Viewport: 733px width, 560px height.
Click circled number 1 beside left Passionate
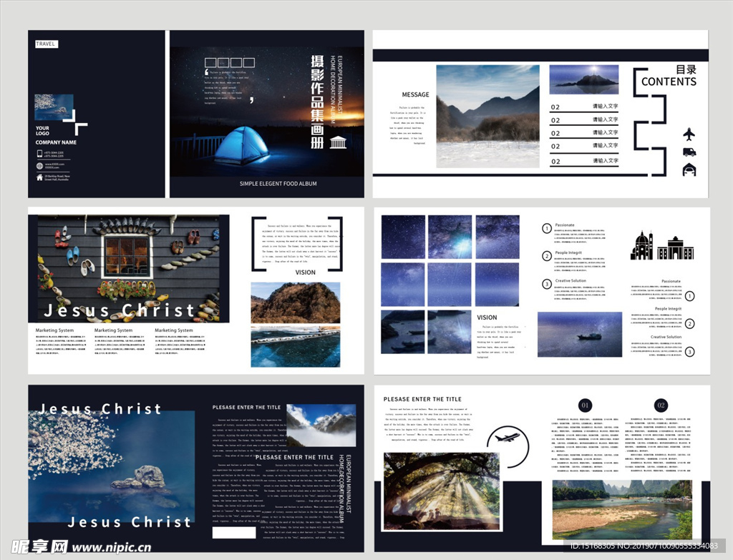(546, 228)
